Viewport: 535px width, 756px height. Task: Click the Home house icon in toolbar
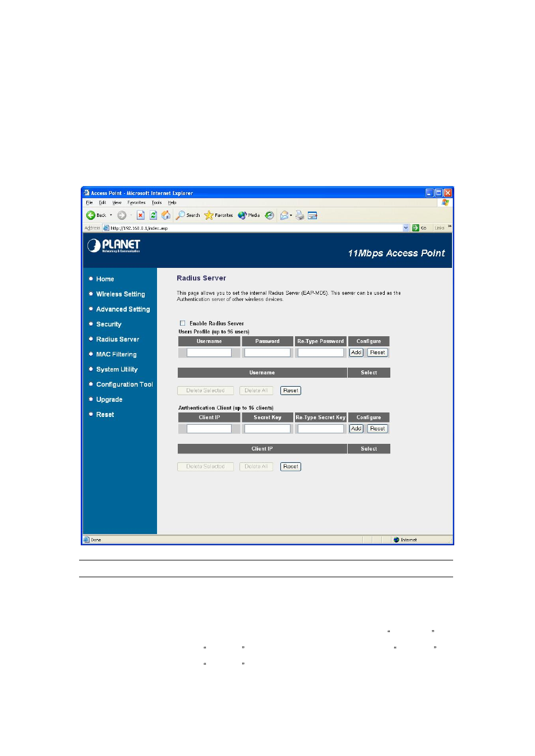pos(166,215)
